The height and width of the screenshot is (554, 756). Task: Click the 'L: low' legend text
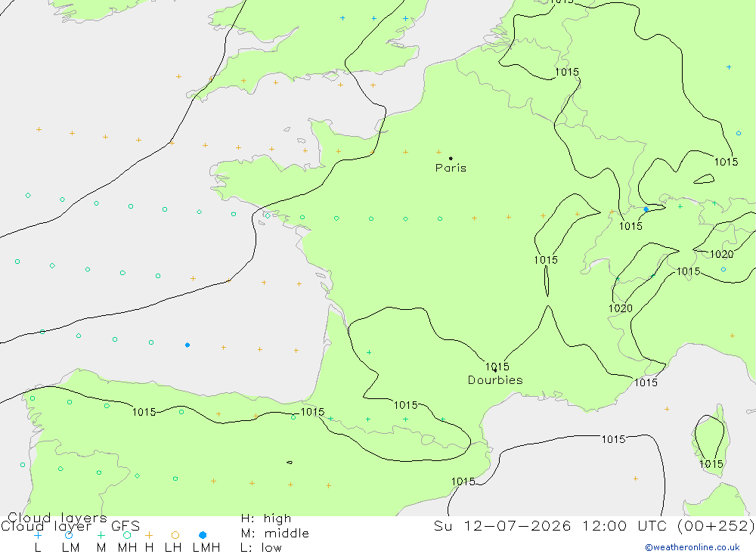click(261, 548)
